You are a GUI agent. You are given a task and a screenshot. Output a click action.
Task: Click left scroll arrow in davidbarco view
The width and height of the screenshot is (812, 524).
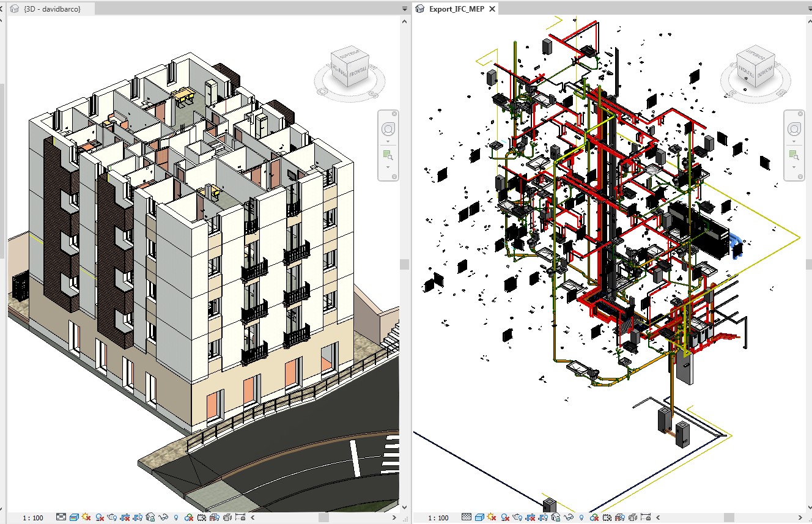tap(253, 517)
